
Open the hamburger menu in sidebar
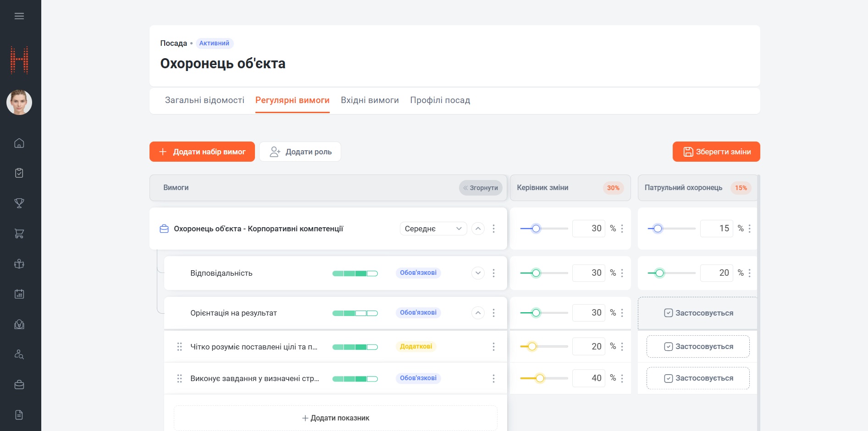pos(19,16)
